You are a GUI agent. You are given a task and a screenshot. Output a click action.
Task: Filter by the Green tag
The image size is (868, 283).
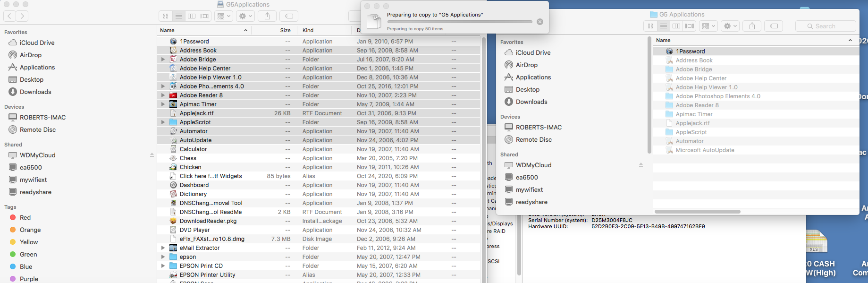(28, 254)
